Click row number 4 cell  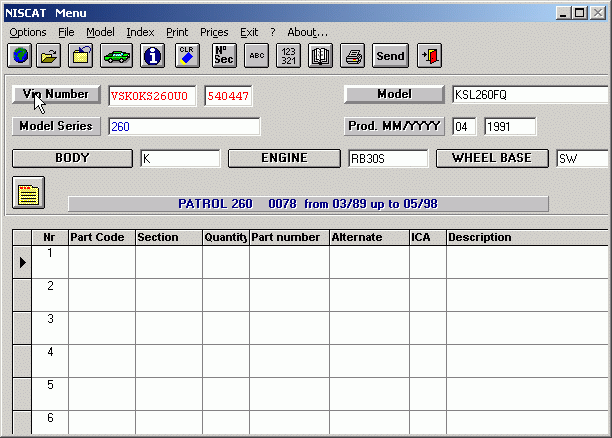[x=50, y=361]
